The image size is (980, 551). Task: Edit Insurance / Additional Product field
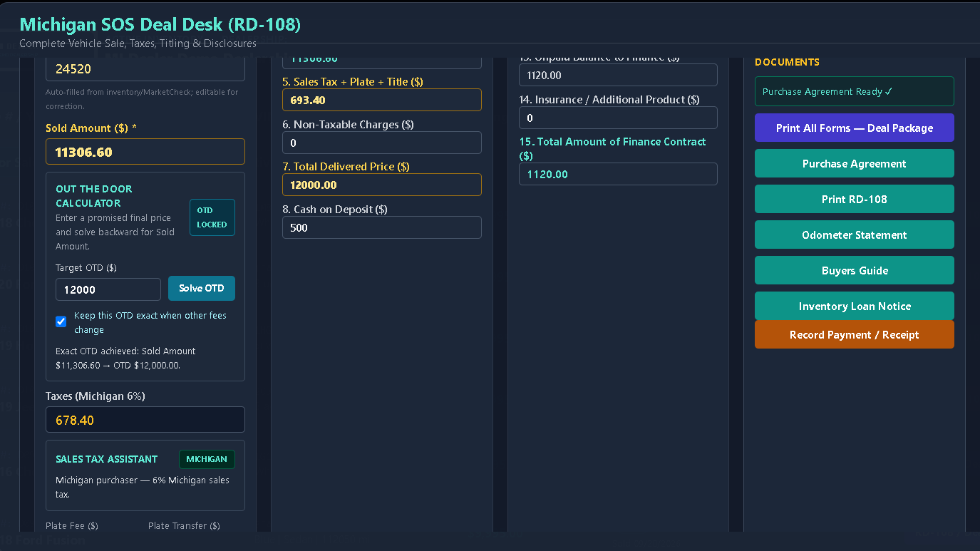pos(618,118)
